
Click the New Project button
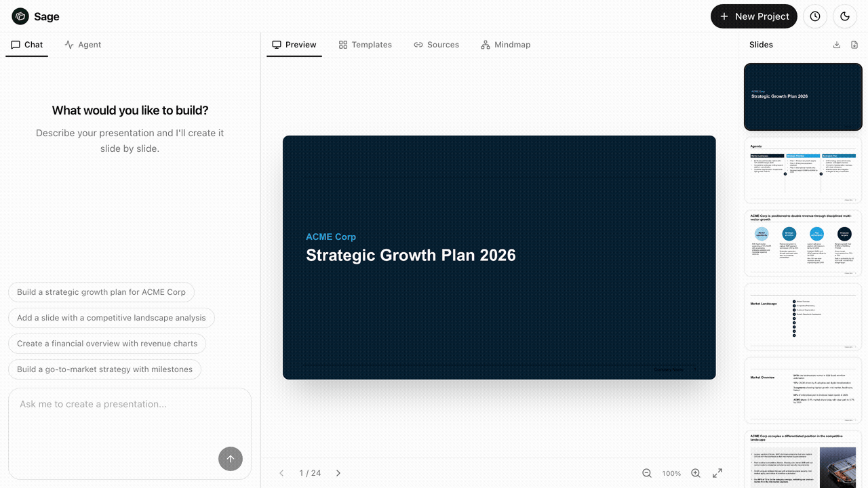coord(753,16)
